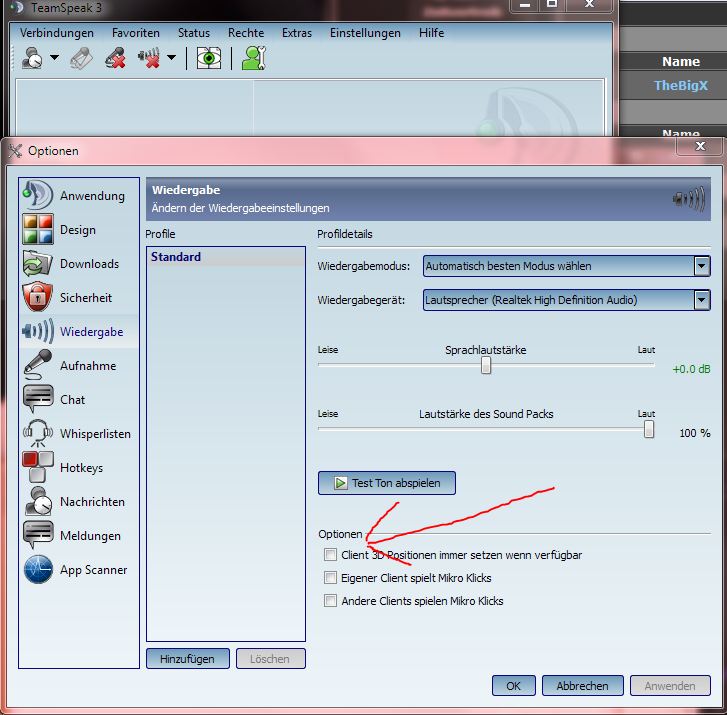Select the Hotkeys category icon
This screenshot has width=727, height=715.
tap(38, 468)
